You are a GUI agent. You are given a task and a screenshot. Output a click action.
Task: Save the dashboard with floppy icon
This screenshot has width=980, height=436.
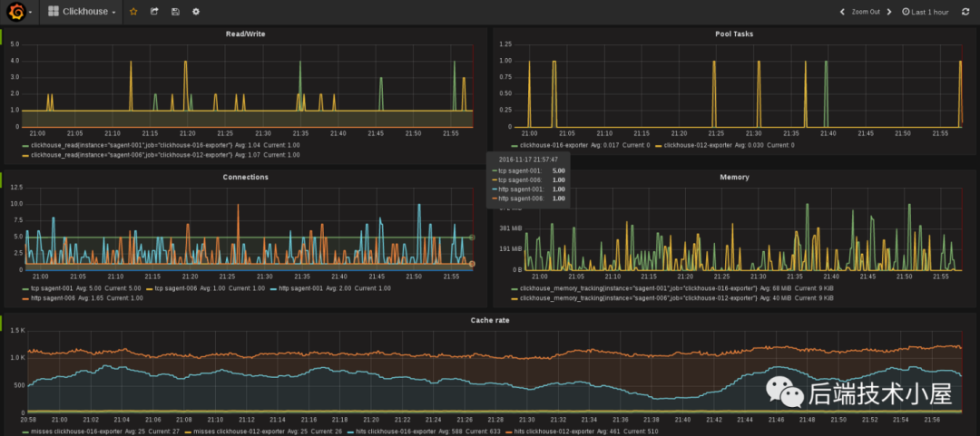pyautogui.click(x=176, y=12)
